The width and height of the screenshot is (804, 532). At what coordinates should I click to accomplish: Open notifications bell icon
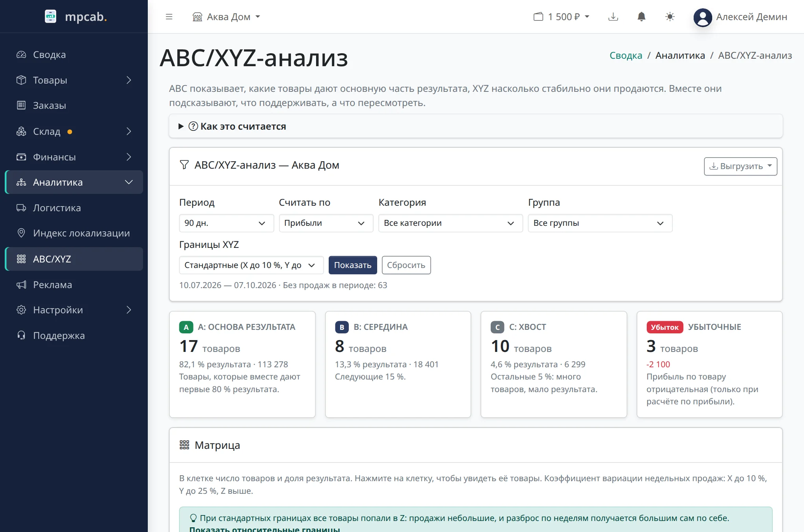pyautogui.click(x=642, y=17)
